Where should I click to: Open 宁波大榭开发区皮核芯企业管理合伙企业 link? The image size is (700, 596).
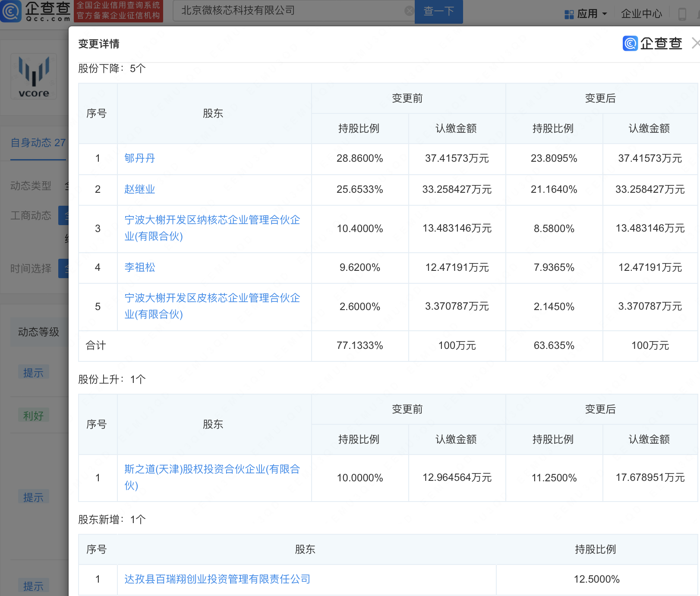tap(212, 306)
